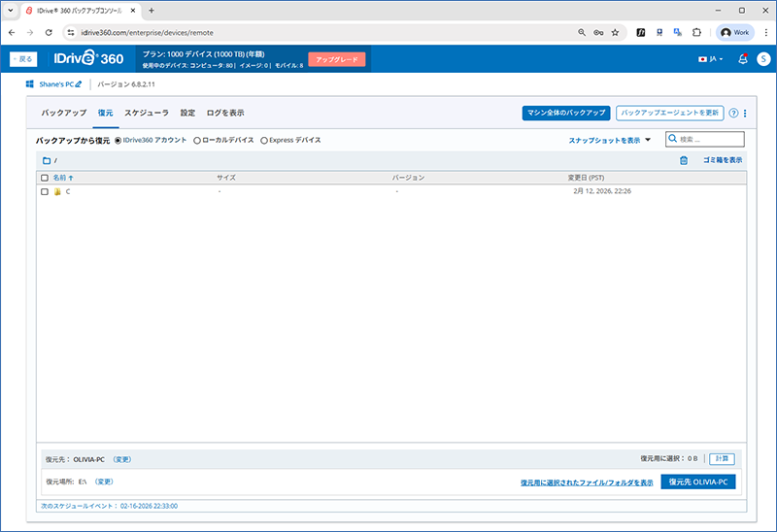Switch to the スケジューラ tab
The image size is (777, 532).
point(147,113)
